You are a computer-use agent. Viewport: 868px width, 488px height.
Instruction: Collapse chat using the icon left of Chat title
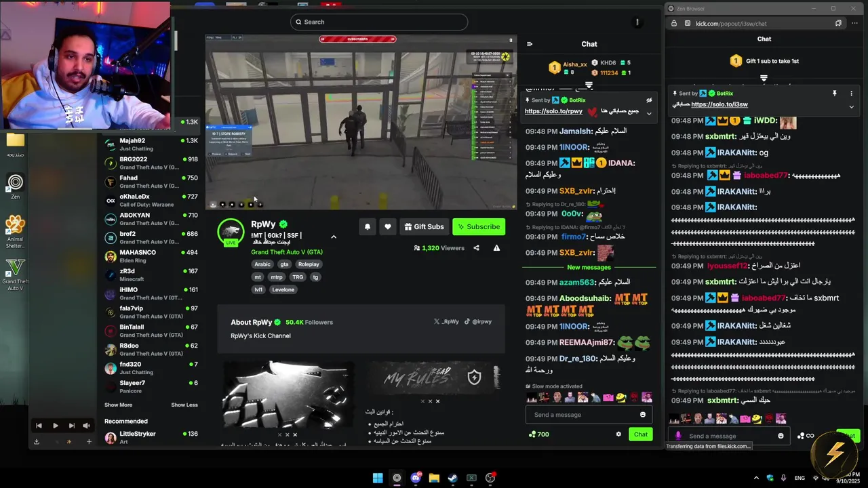coord(530,44)
